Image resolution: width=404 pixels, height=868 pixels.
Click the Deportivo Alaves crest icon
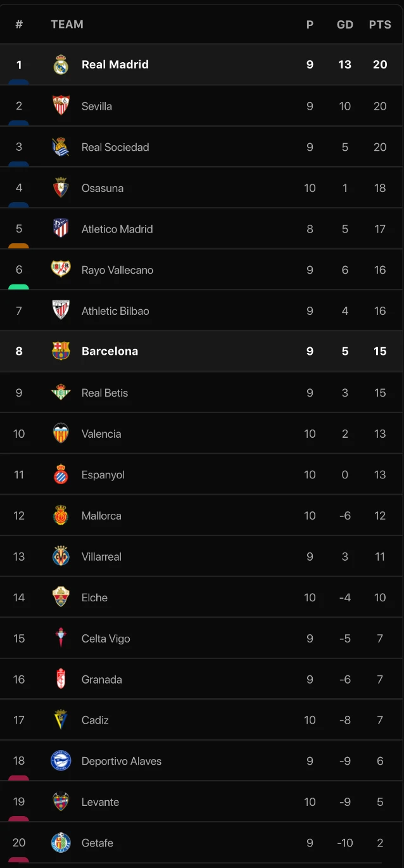click(61, 761)
